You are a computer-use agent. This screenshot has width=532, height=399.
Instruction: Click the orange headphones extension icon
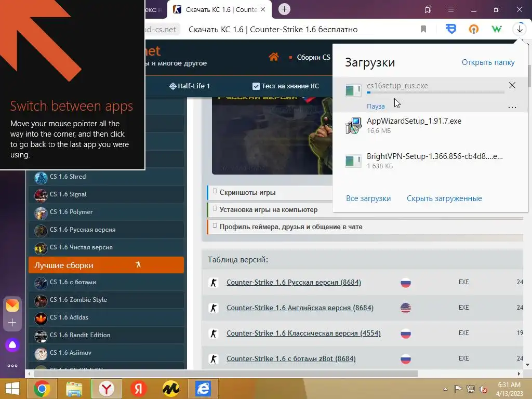pos(474,29)
